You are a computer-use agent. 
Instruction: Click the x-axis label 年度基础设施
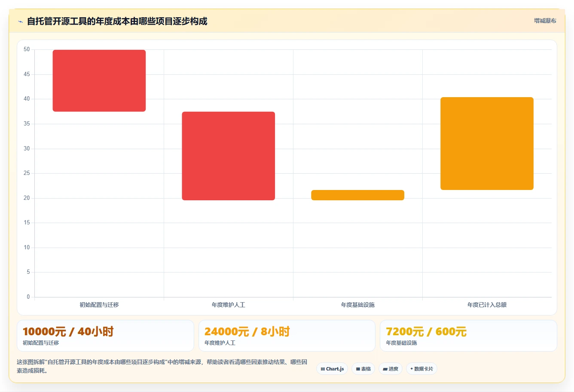[x=358, y=305]
